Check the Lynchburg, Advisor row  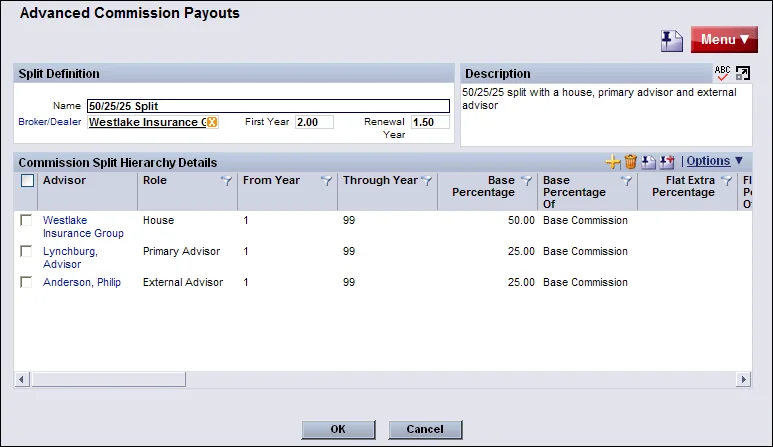[x=26, y=251]
